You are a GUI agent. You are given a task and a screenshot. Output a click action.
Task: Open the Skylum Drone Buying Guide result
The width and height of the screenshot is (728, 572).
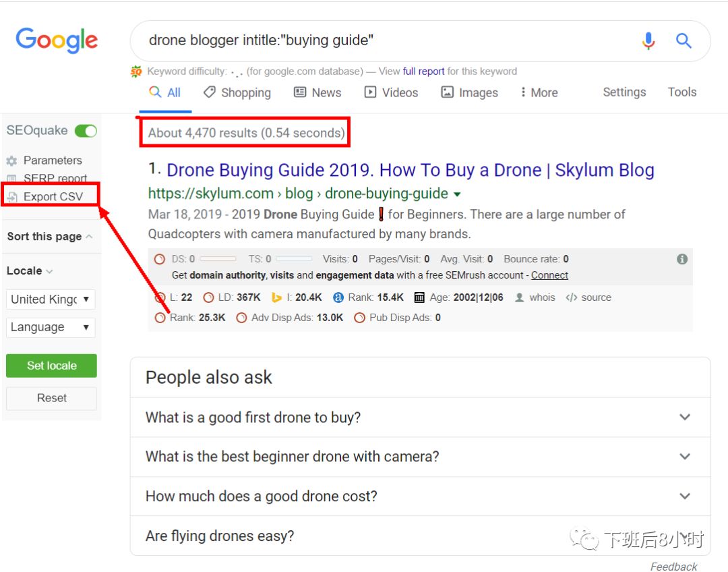point(411,171)
